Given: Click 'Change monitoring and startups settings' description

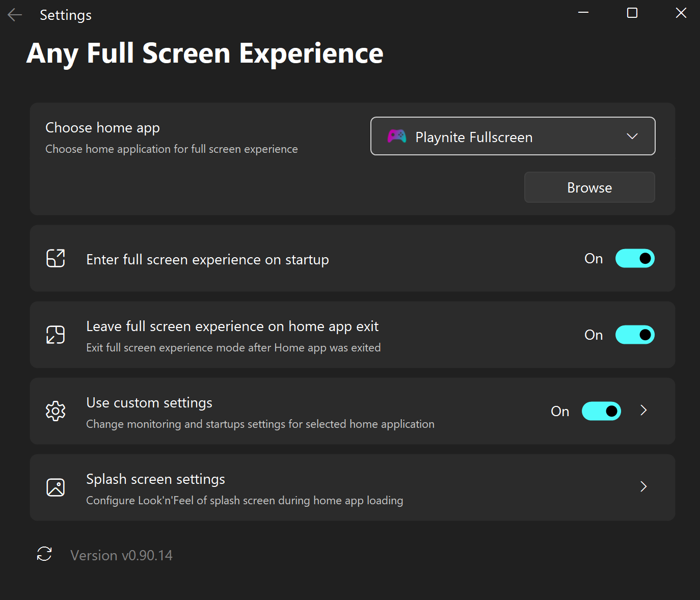Looking at the screenshot, I should pyautogui.click(x=260, y=424).
